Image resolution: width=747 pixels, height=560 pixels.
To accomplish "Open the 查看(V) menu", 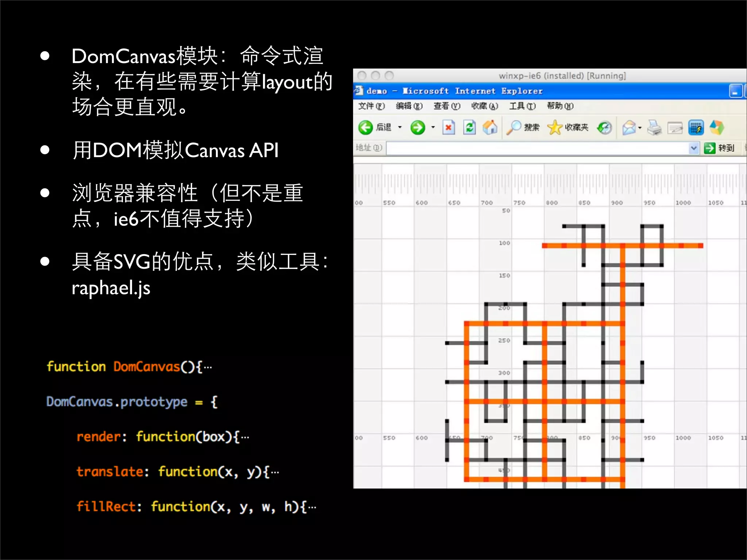I will [x=447, y=106].
